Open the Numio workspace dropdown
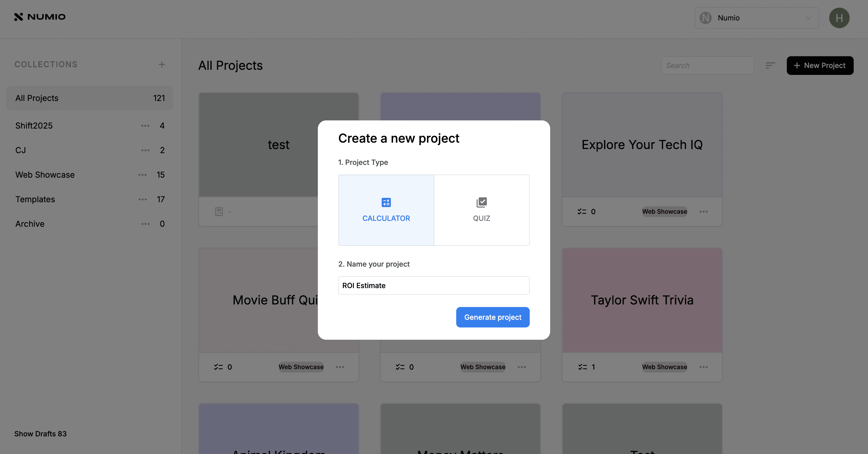The image size is (868, 454). 756,18
